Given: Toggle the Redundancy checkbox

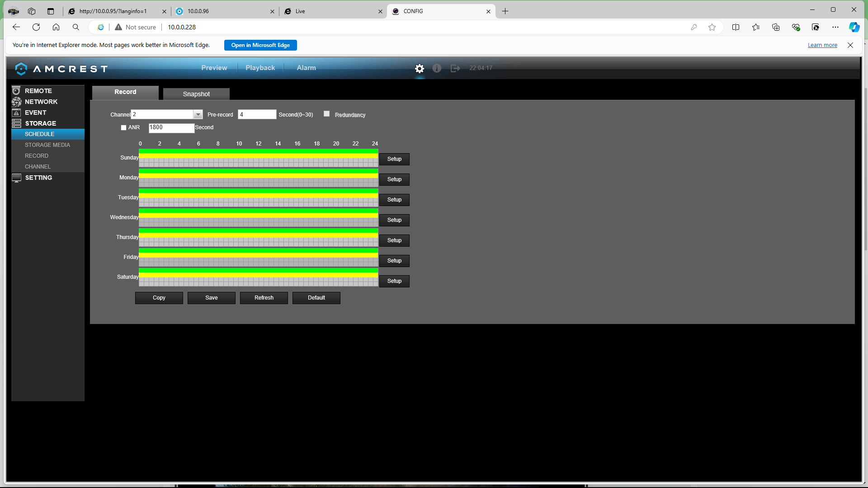Looking at the screenshot, I should point(326,114).
